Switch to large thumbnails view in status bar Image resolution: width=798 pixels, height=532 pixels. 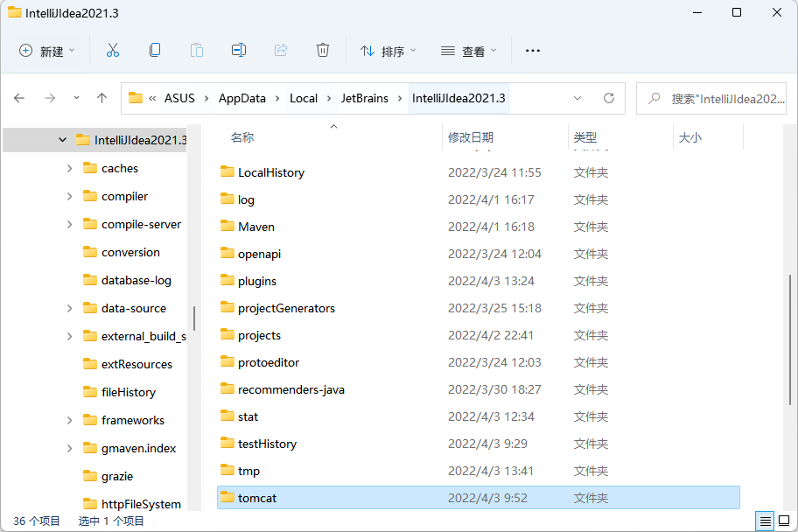click(784, 521)
